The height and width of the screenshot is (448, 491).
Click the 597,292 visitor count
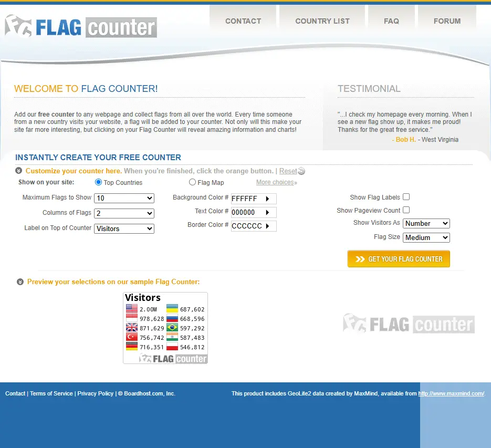click(x=192, y=328)
